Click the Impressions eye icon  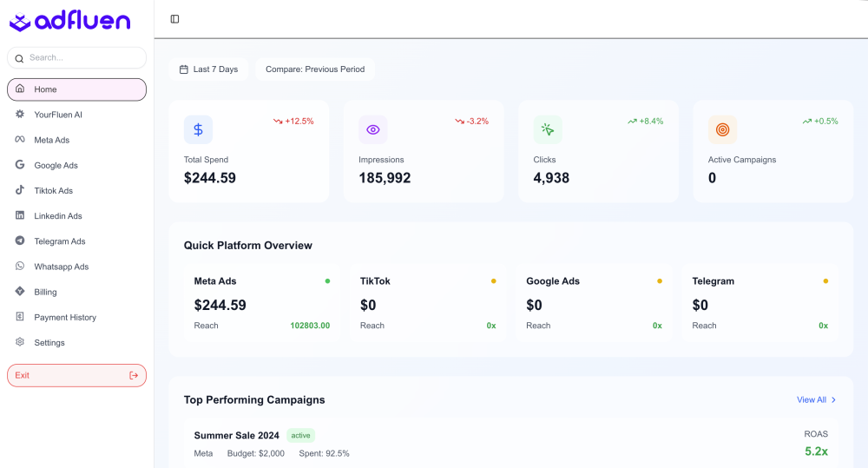tap(373, 129)
